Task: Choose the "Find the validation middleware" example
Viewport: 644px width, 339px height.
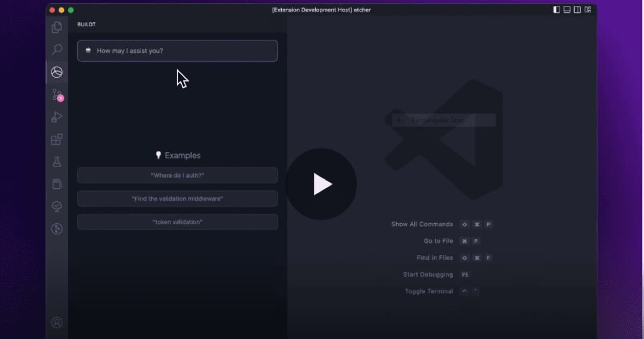Action: click(178, 198)
